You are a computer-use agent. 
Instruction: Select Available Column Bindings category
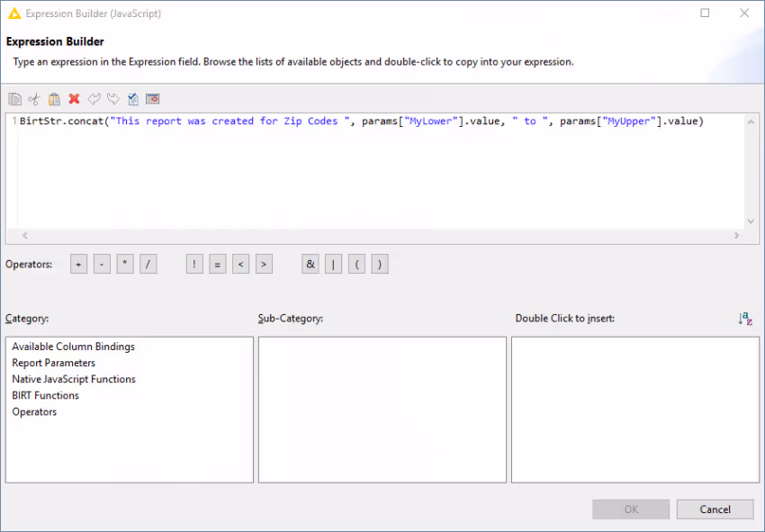[73, 347]
